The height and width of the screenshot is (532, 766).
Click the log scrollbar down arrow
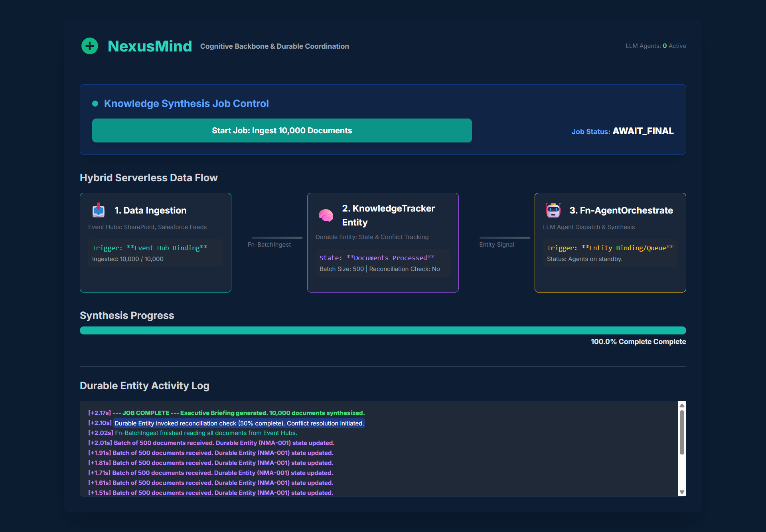tap(682, 492)
